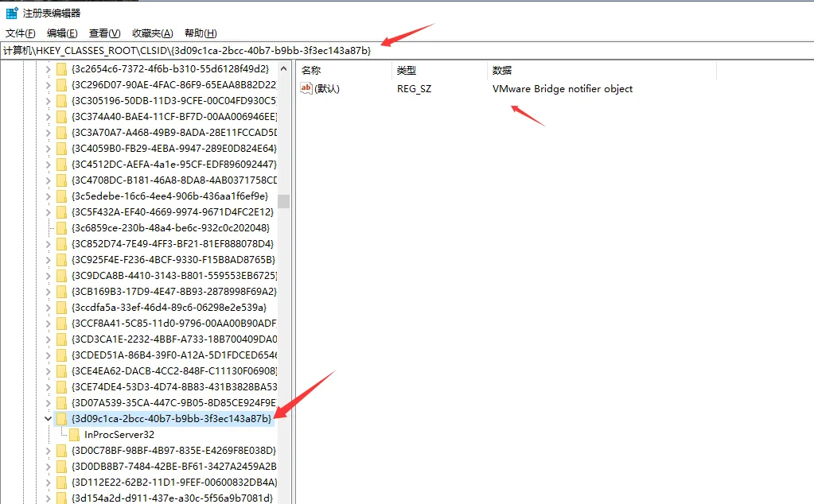814x504 pixels.
Task: Click folder icon of {3d154a2d-d911-437e-a30c-5f56a9b7081d}
Action: (x=61, y=498)
